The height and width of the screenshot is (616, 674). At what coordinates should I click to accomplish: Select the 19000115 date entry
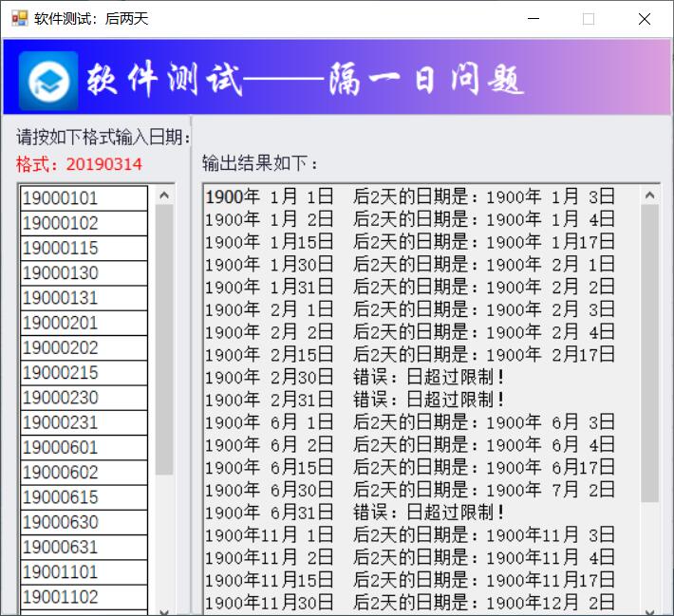tap(84, 249)
